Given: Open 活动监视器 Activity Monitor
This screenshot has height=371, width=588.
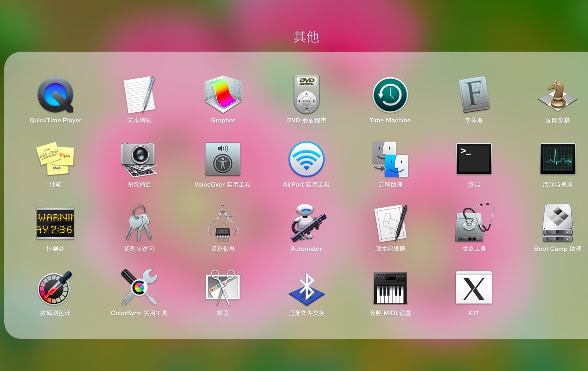Looking at the screenshot, I should (x=558, y=159).
